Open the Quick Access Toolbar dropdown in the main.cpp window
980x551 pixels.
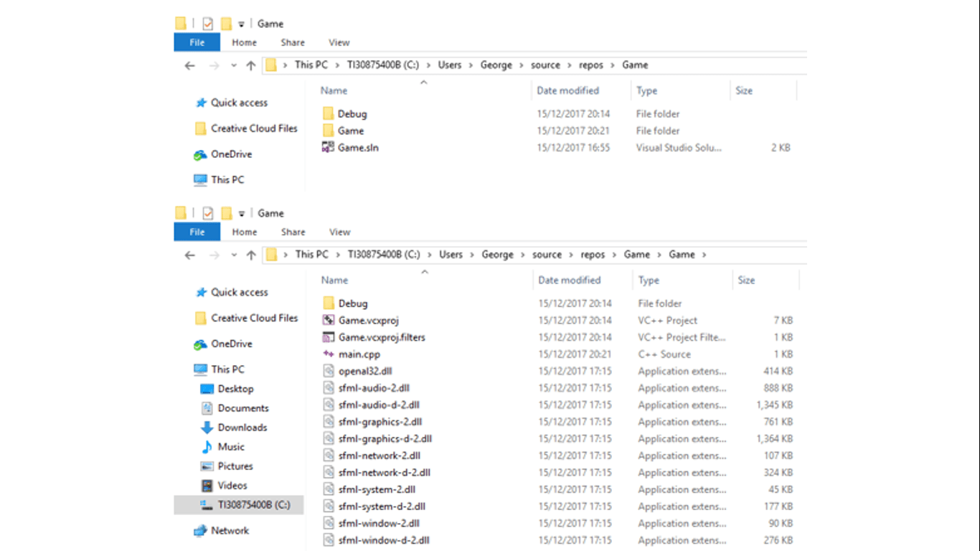(242, 214)
